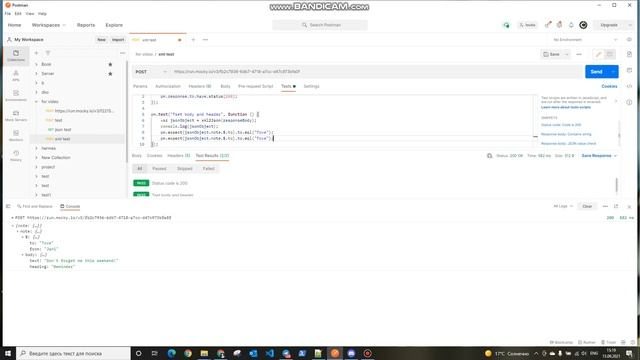Viewport: 640px width, 360px height.
Task: Switch to build mode with pencil icon
Action: point(598,54)
